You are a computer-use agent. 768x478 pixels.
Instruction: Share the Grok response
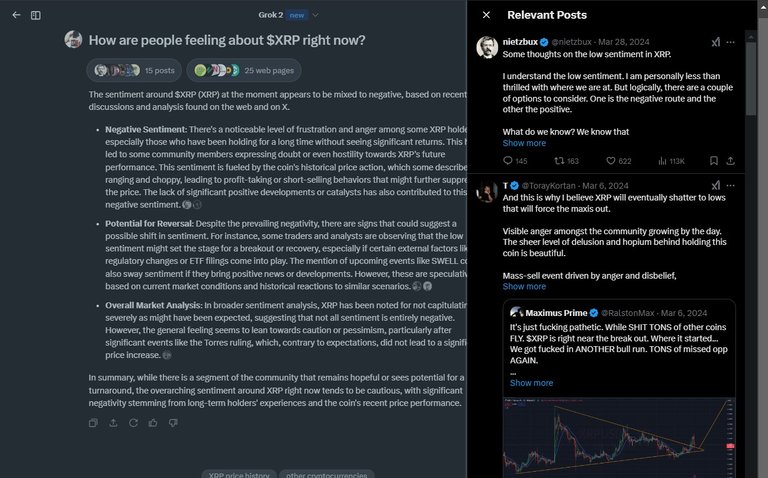coord(113,423)
